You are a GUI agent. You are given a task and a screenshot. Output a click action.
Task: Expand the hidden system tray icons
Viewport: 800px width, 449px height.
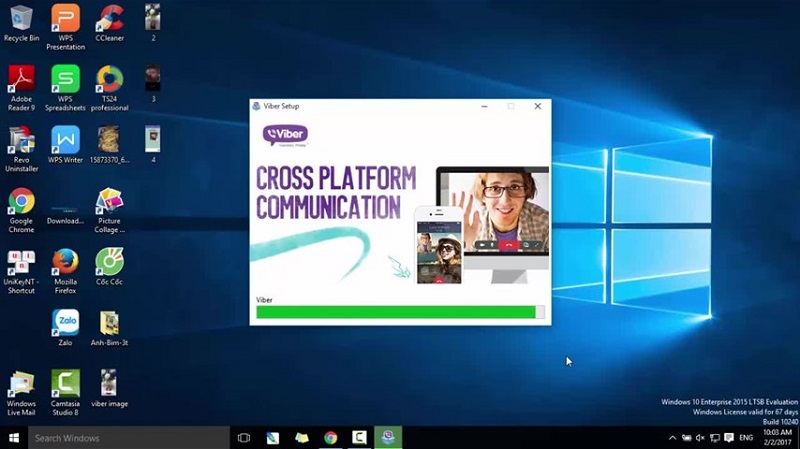pyautogui.click(x=672, y=438)
